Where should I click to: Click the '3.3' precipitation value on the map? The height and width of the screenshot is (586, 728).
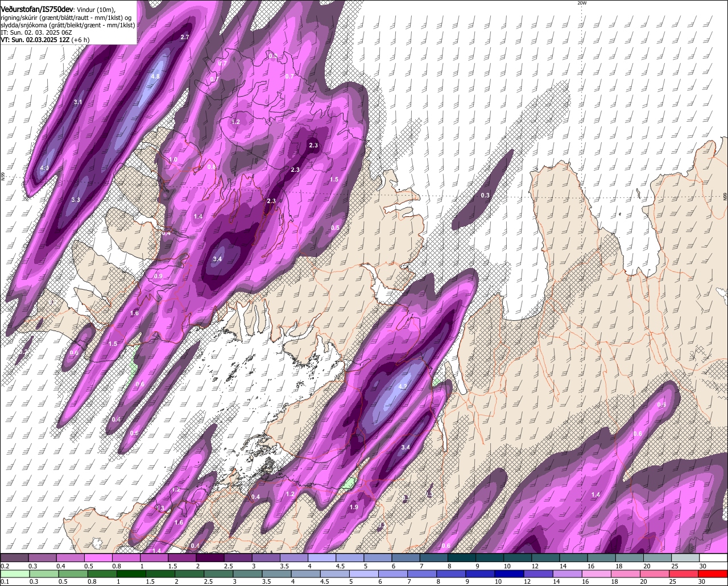[x=76, y=200]
